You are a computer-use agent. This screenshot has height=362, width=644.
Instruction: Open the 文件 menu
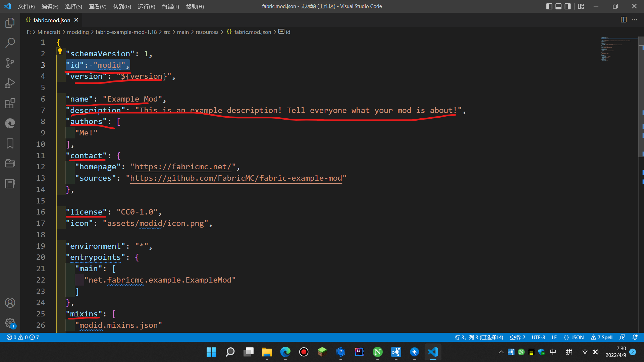[26, 6]
